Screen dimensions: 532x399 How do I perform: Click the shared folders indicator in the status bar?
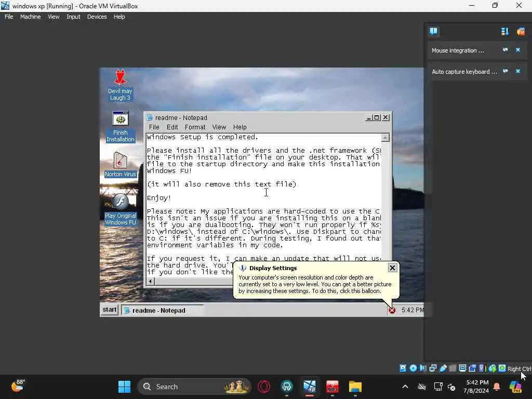pyautogui.click(x=453, y=368)
